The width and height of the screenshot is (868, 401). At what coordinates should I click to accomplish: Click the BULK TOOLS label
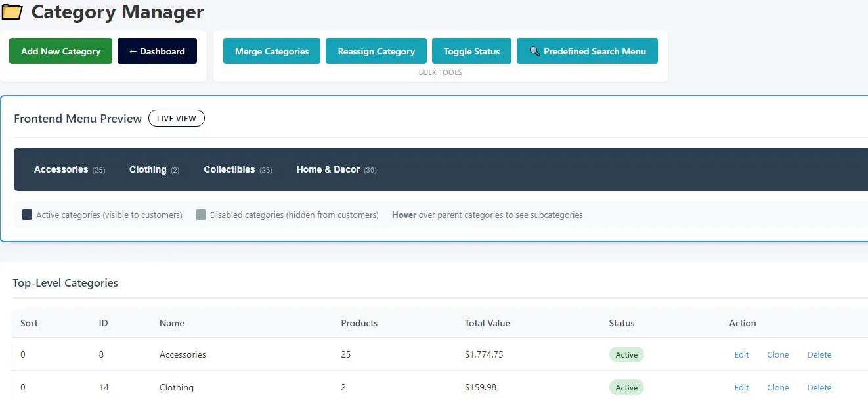(x=441, y=72)
